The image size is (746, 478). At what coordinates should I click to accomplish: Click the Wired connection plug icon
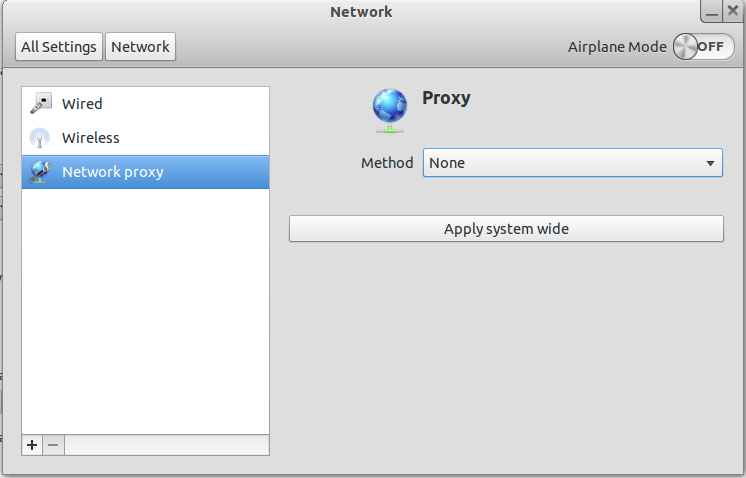click(41, 104)
